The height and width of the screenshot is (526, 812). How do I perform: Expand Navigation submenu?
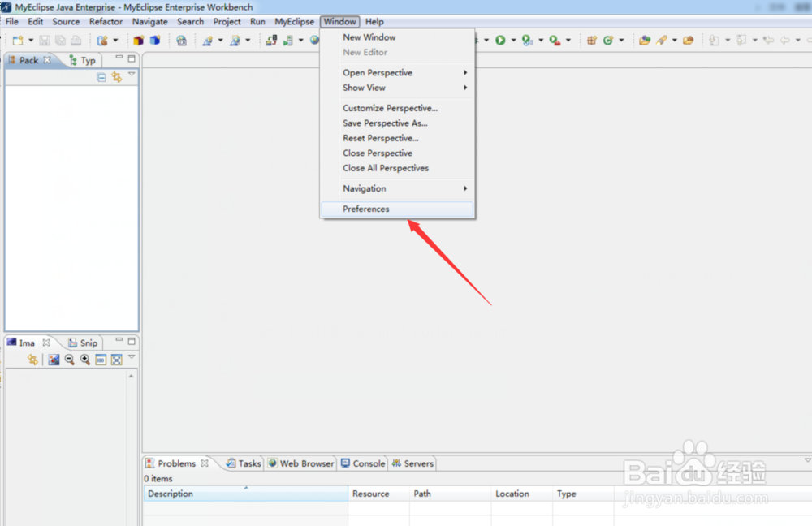click(397, 189)
